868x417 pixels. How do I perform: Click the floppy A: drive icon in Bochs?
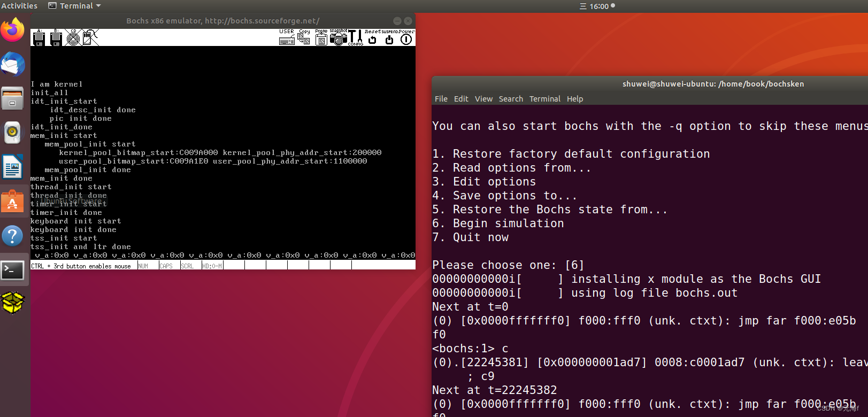39,37
